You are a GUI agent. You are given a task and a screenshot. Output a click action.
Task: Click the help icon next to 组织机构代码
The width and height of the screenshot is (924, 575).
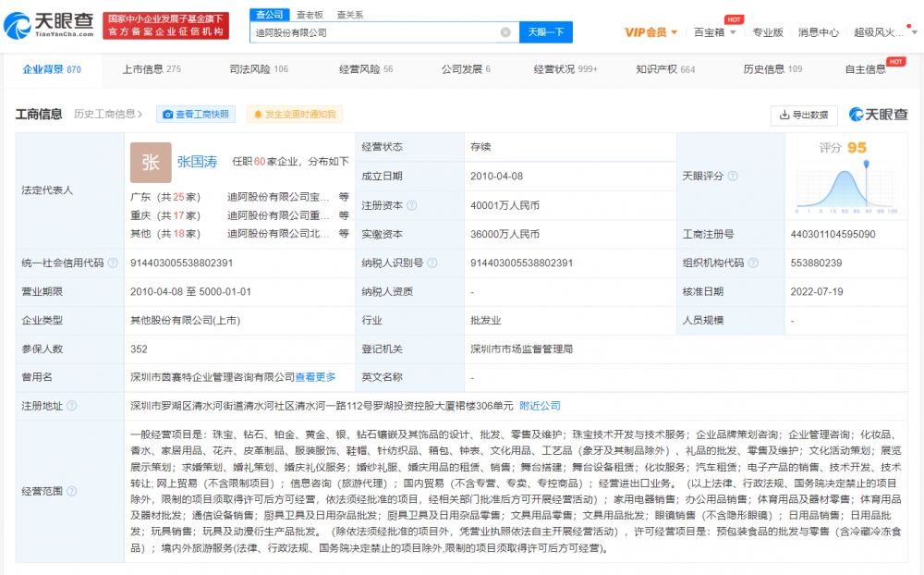[x=753, y=263]
